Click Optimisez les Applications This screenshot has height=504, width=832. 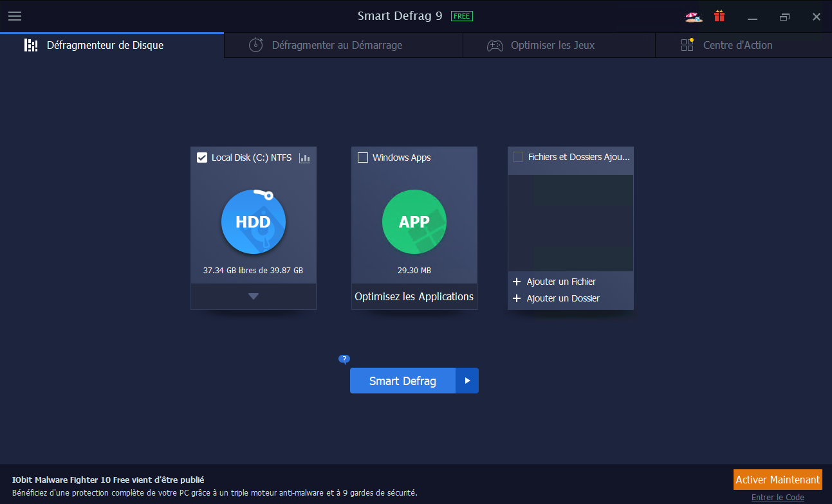click(x=414, y=296)
